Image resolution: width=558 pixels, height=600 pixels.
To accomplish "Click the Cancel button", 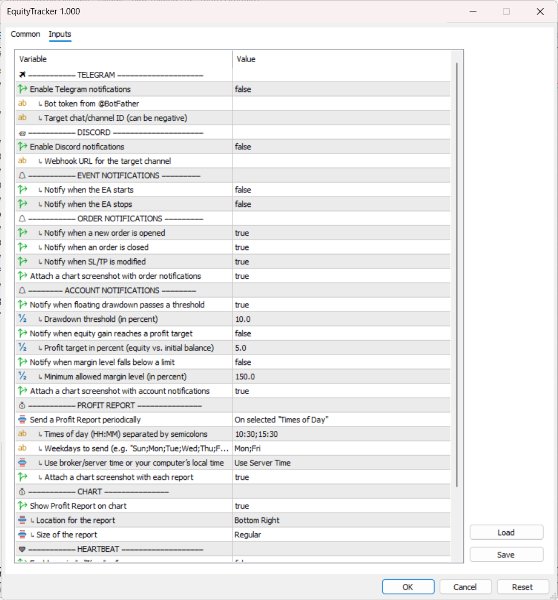I will [x=465, y=587].
